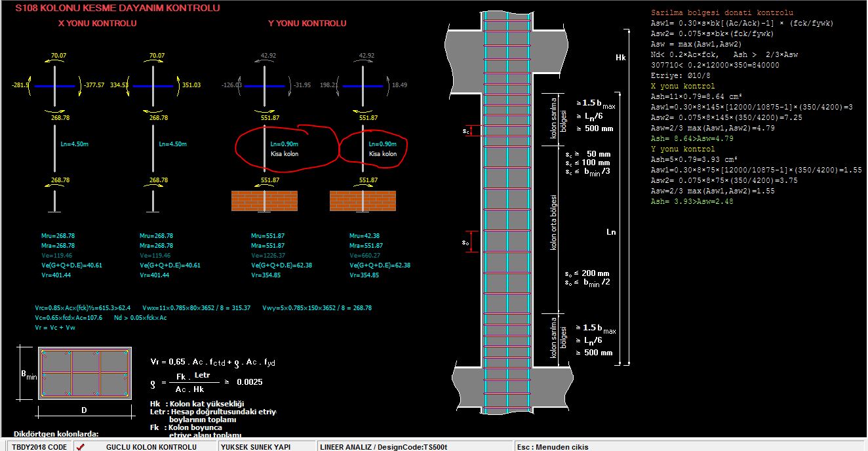This screenshot has width=868, height=451.
Task: Click the Hk dimension label at top
Action: click(x=620, y=58)
